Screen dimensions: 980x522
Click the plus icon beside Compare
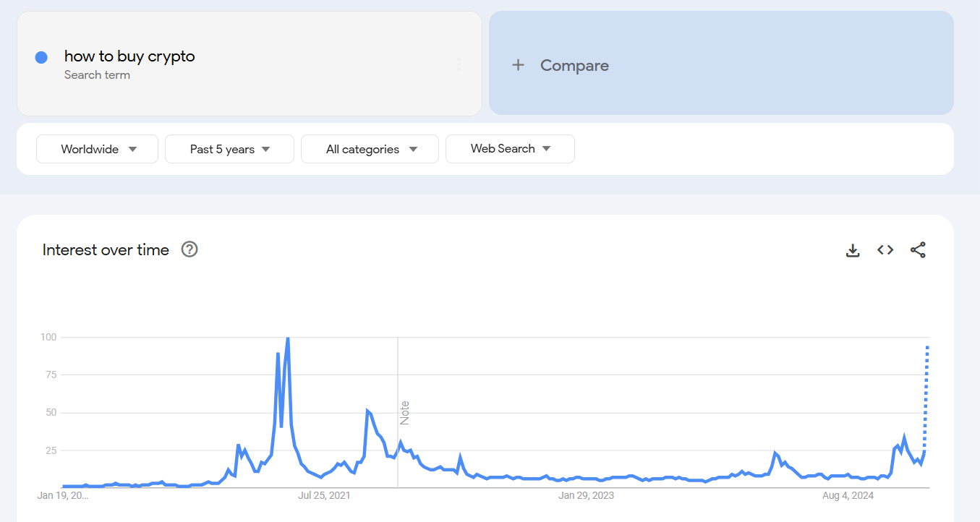point(518,65)
